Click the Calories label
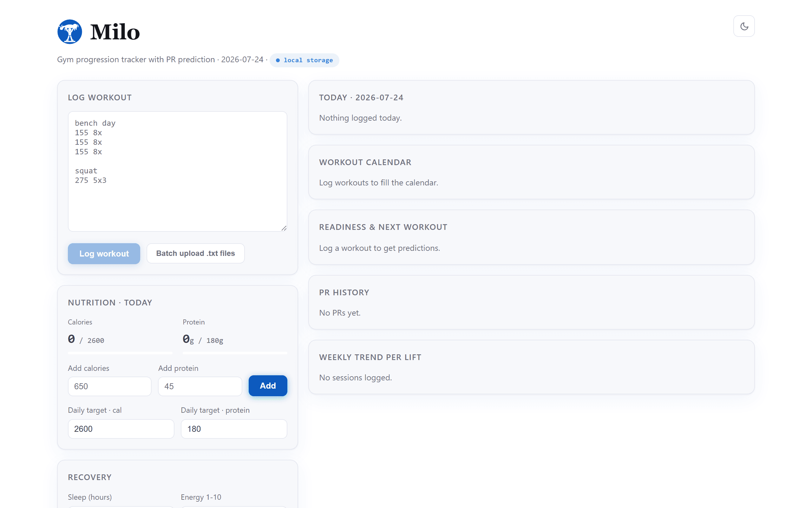Viewport: 812px width, 508px height. point(80,322)
